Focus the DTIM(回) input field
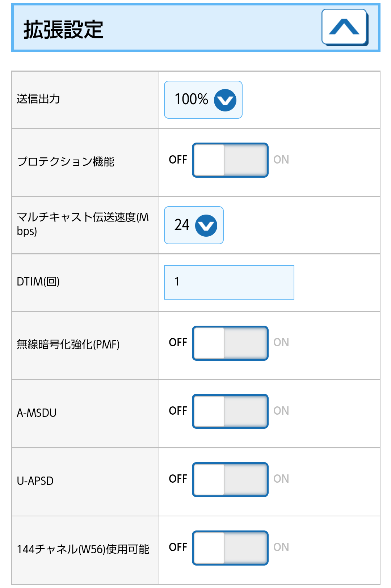391x588 pixels. [229, 282]
